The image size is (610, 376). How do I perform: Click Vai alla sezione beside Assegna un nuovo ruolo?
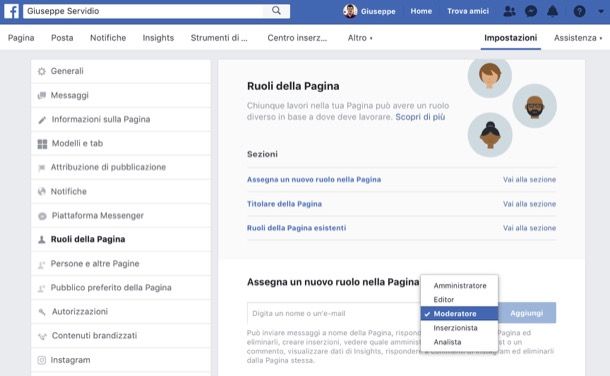click(529, 180)
